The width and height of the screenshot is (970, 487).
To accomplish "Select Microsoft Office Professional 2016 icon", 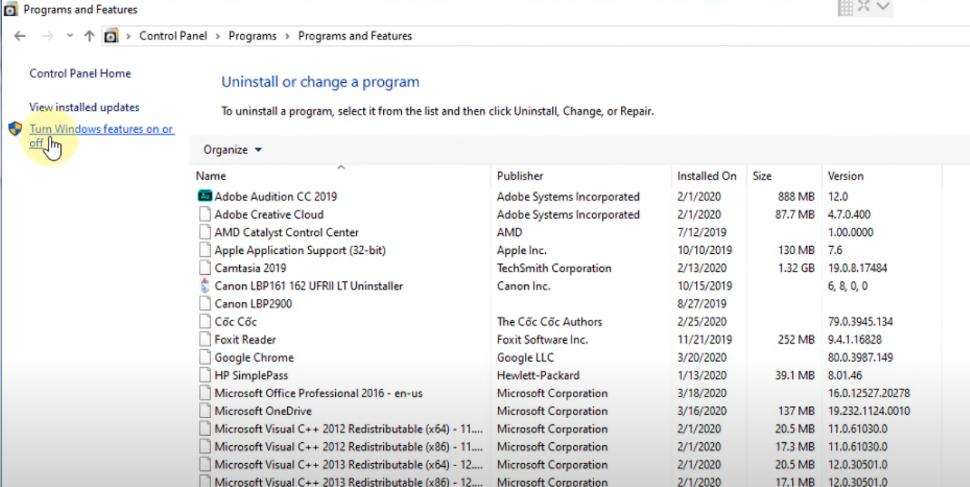I will click(205, 393).
